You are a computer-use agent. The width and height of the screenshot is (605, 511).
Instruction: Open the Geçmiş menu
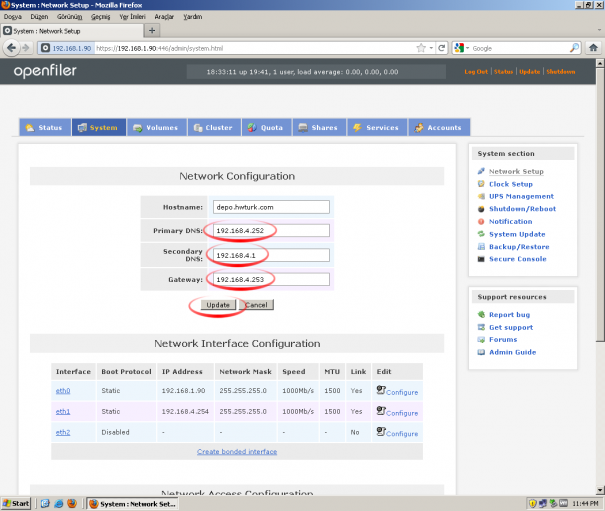point(101,17)
